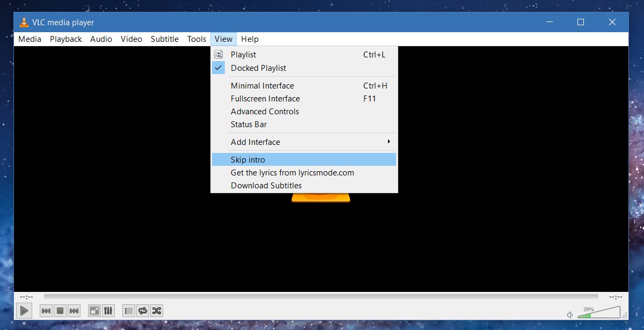The image size is (644, 330).
Task: Open the Tools menu
Action: (197, 39)
